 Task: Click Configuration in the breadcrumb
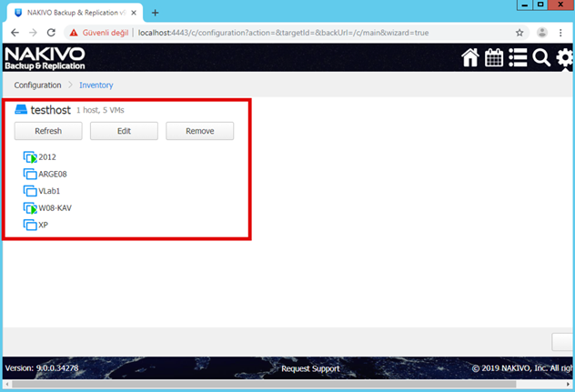(38, 85)
